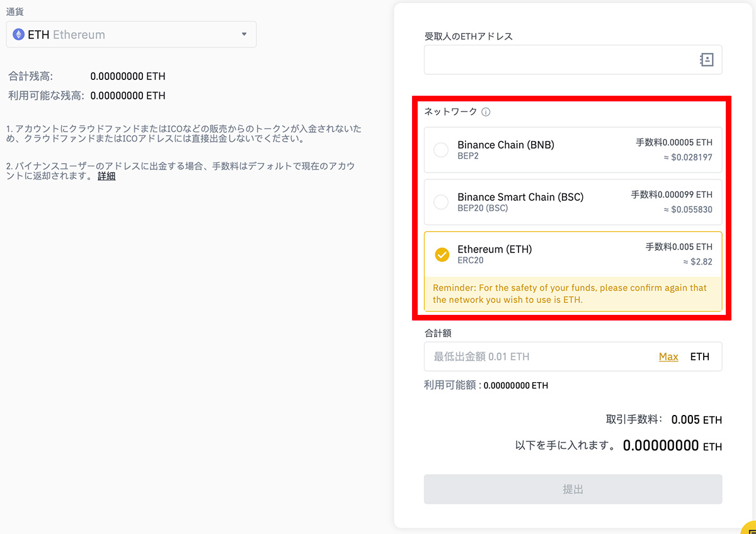Image resolution: width=756 pixels, height=534 pixels.
Task: Focus the withdrawal amount input field
Action: tap(573, 357)
